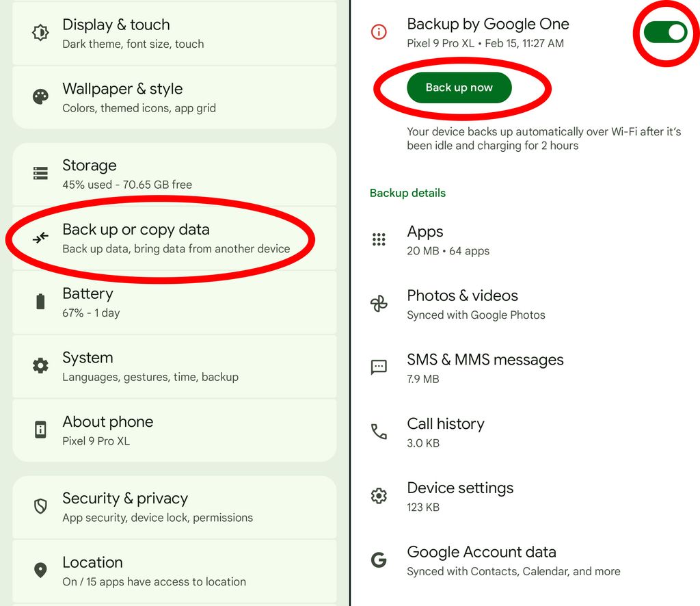Tap the About phone icon
The width and height of the screenshot is (700, 606).
tap(40, 430)
